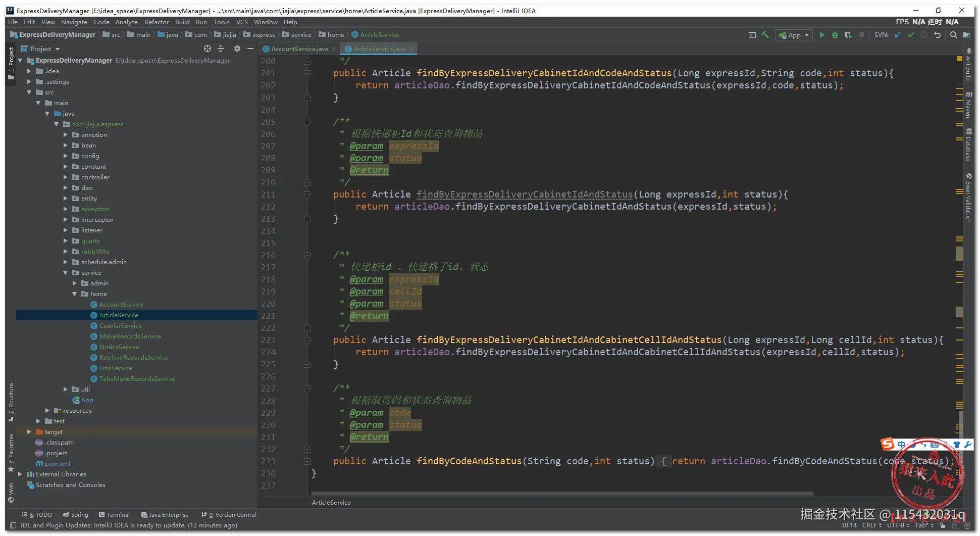980x536 pixels.
Task: Close the ArticleService.java tab
Action: 411,49
